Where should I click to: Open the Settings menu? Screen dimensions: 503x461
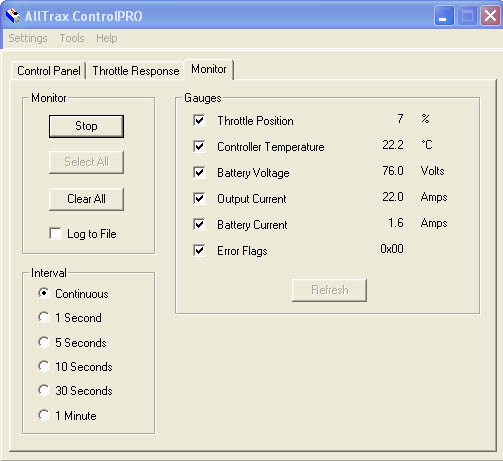pyautogui.click(x=28, y=38)
